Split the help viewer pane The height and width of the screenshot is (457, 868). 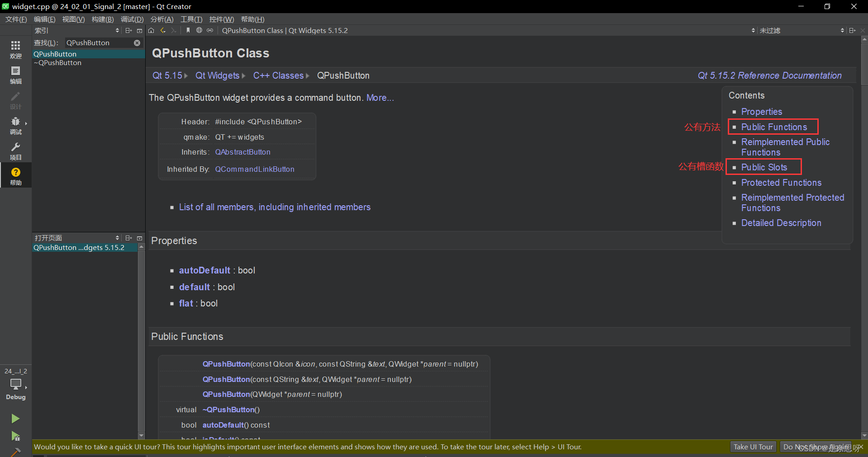pyautogui.click(x=853, y=30)
